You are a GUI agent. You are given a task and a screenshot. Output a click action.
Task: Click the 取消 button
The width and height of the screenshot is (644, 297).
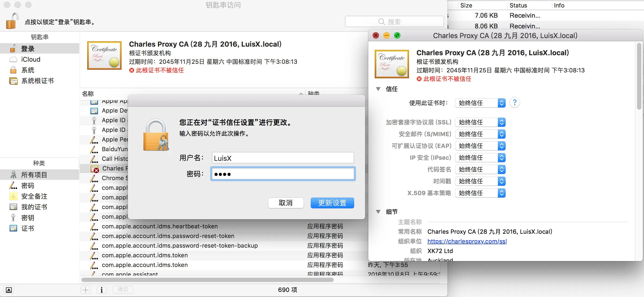(x=286, y=203)
